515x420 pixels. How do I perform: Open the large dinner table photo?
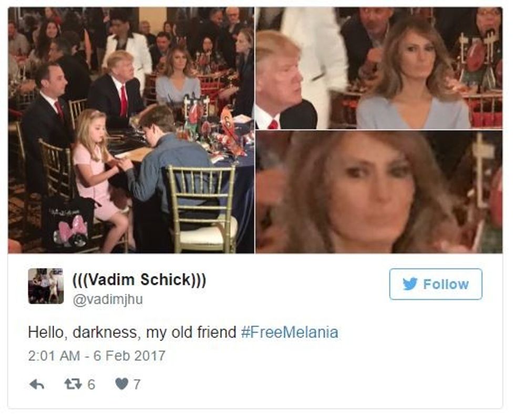coord(131,130)
